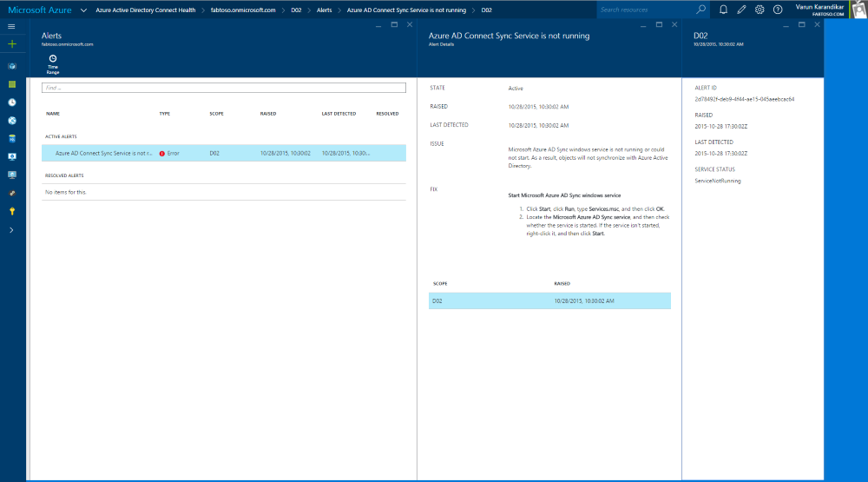This screenshot has height=482, width=868.
Task: Select D02 scope row in alert details
Action: pyautogui.click(x=550, y=300)
